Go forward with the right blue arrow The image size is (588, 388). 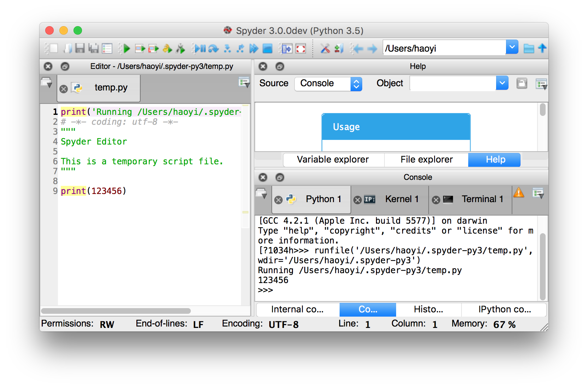pos(372,48)
